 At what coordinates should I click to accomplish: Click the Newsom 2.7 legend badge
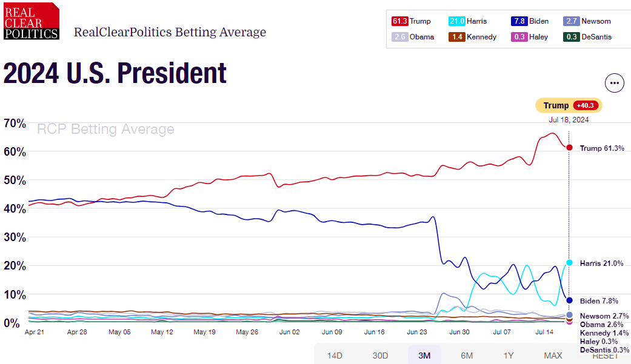(x=571, y=21)
